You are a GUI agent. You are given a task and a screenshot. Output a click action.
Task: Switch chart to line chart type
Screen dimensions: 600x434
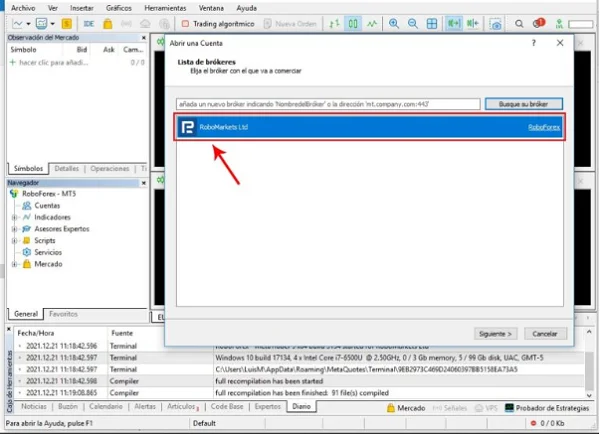click(x=372, y=24)
